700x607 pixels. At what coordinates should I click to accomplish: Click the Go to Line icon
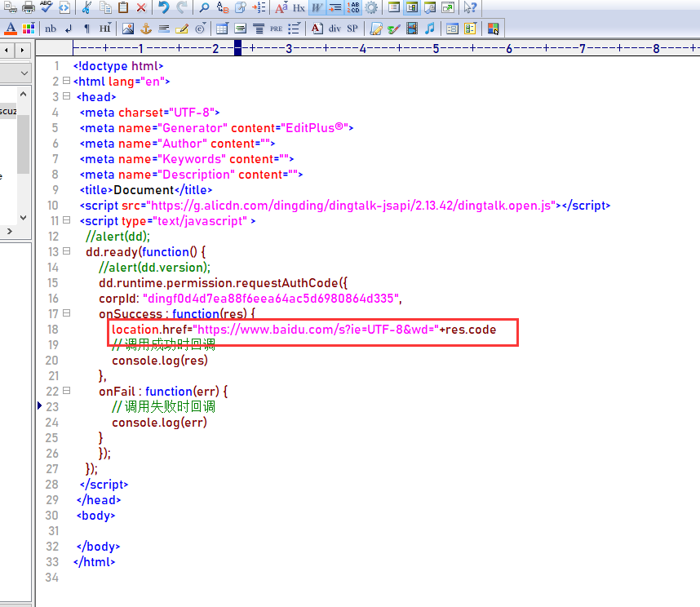click(259, 7)
